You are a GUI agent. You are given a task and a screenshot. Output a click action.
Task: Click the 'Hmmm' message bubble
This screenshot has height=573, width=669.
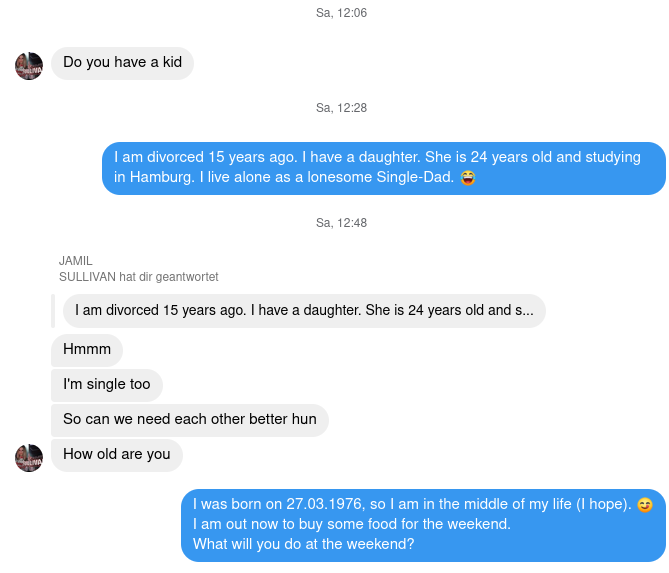point(87,350)
